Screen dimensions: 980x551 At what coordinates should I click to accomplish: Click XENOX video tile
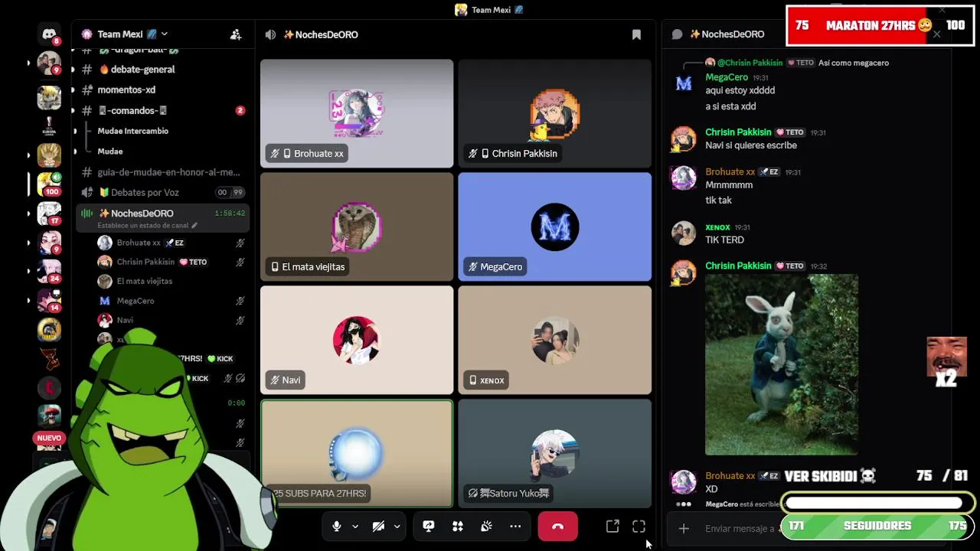[x=554, y=340]
